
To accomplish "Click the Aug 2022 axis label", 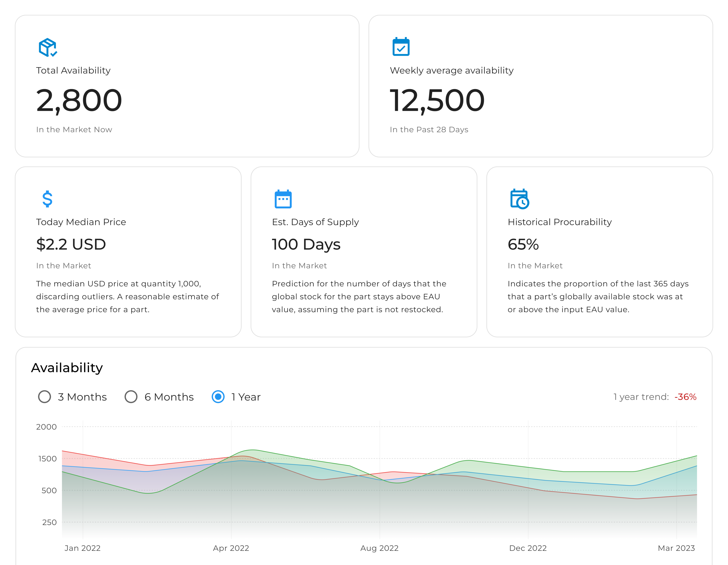I will (379, 548).
